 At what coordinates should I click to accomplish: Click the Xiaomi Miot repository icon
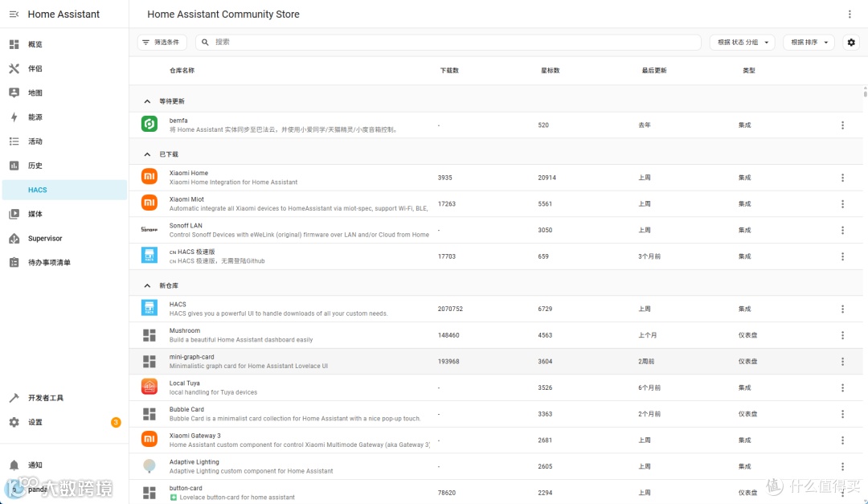[x=149, y=203]
